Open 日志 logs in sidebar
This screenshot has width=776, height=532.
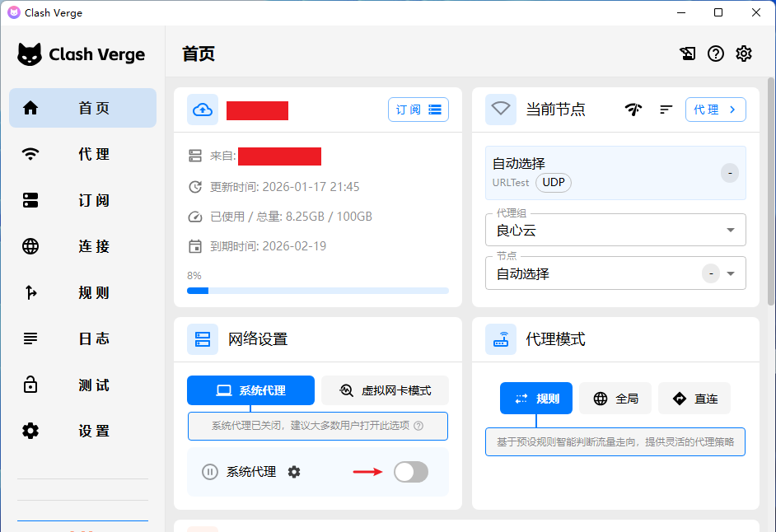(82, 338)
